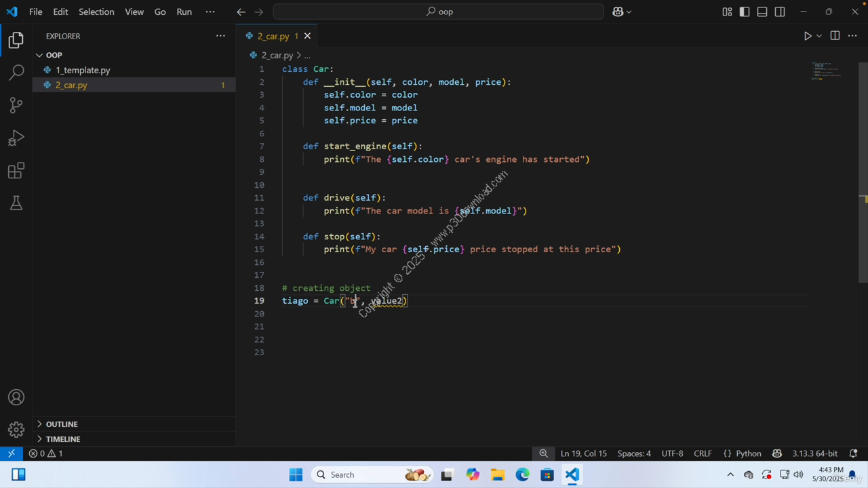The width and height of the screenshot is (868, 488).
Task: Click the Customize Layout icon
Action: (727, 12)
